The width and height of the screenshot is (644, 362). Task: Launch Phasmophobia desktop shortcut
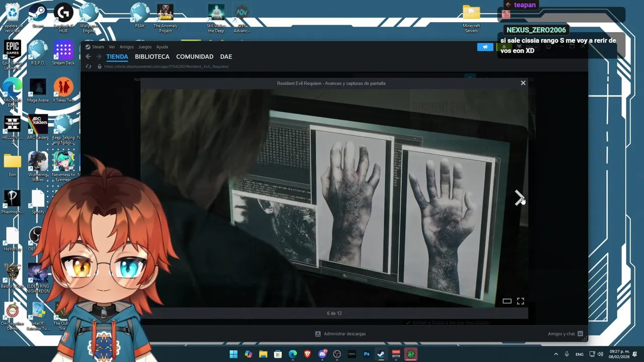(x=12, y=202)
